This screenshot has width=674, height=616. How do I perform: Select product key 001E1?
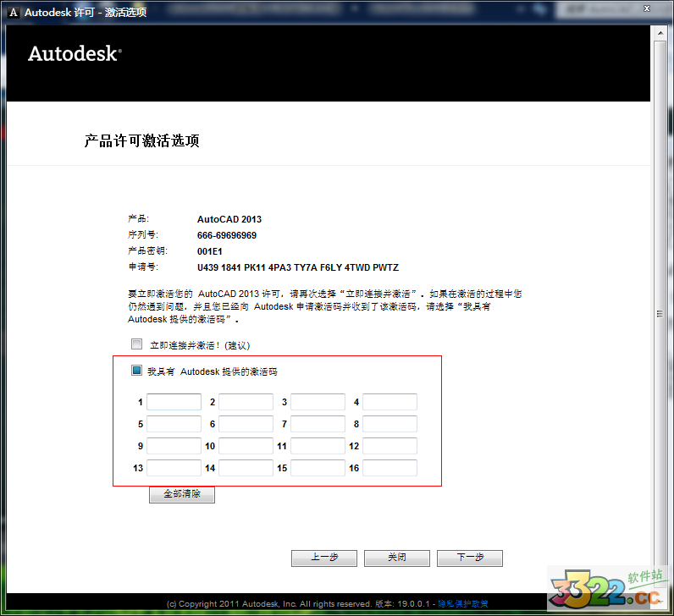pyautogui.click(x=209, y=251)
